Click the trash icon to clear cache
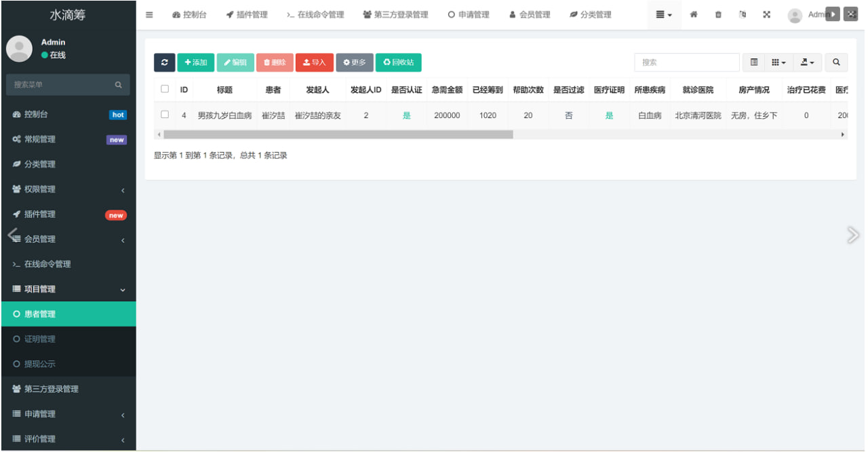The width and height of the screenshot is (868, 452). [718, 15]
